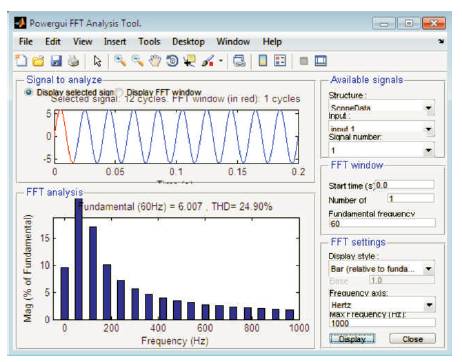Image resolution: width=462 pixels, height=362 pixels.
Task: Open the Display style dropdown
Action: 429,269
